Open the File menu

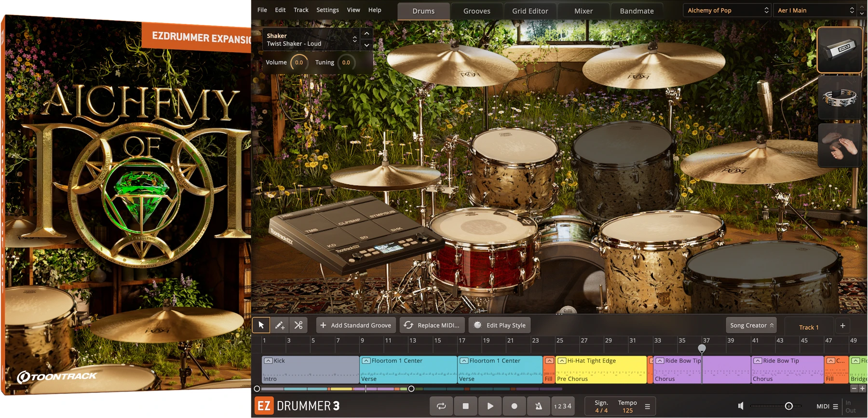click(262, 10)
